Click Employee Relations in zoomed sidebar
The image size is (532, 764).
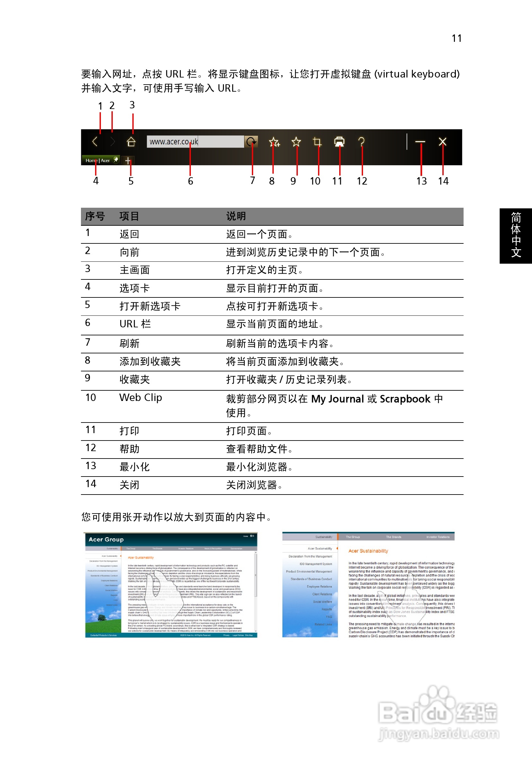point(320,587)
